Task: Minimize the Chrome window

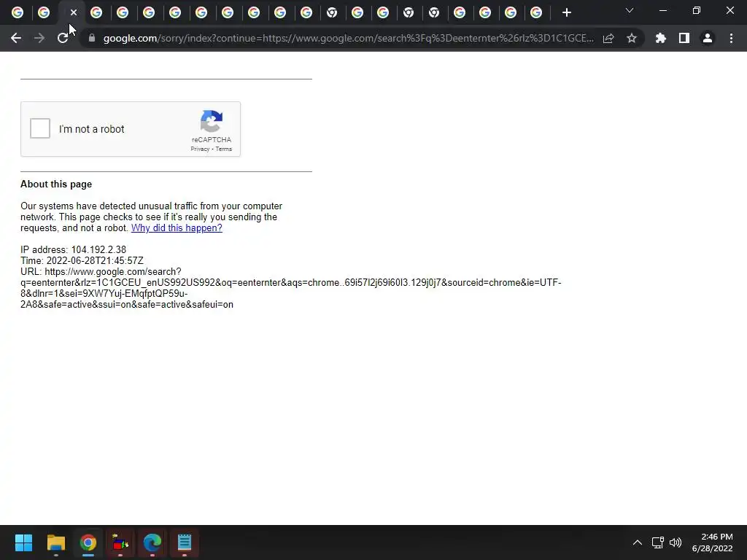Action: click(662, 10)
